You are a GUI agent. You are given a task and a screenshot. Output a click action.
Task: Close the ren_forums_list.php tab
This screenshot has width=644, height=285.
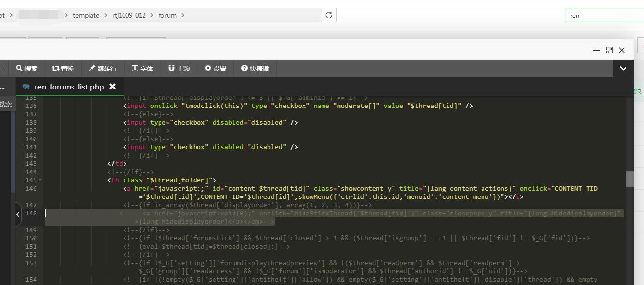[x=113, y=87]
